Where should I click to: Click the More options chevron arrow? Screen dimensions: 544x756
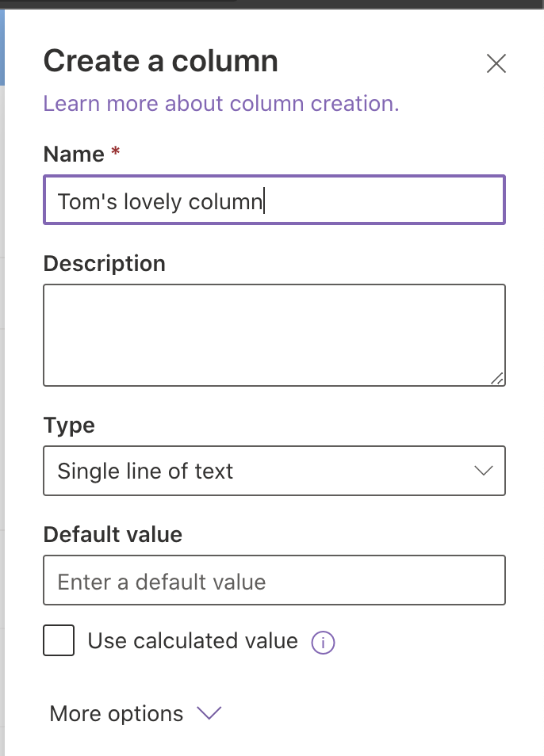coord(209,712)
